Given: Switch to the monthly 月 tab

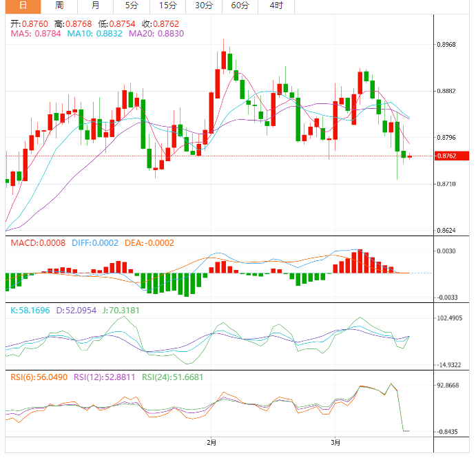Looking at the screenshot, I should (95, 6).
